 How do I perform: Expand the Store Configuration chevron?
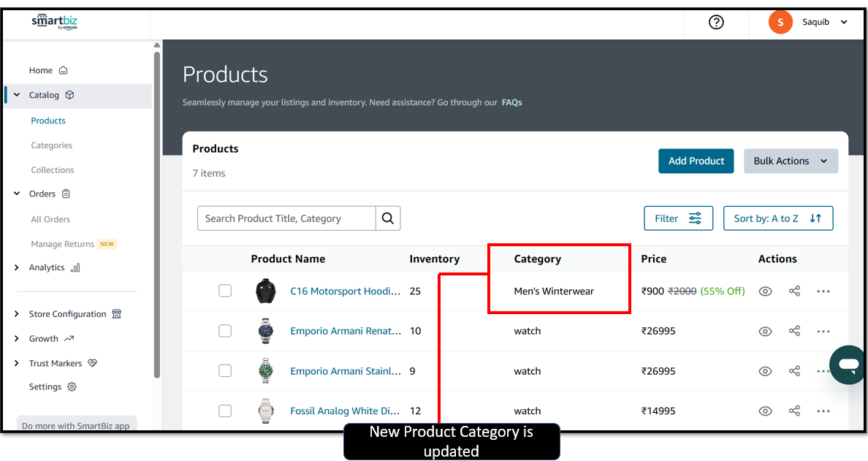[x=17, y=314]
